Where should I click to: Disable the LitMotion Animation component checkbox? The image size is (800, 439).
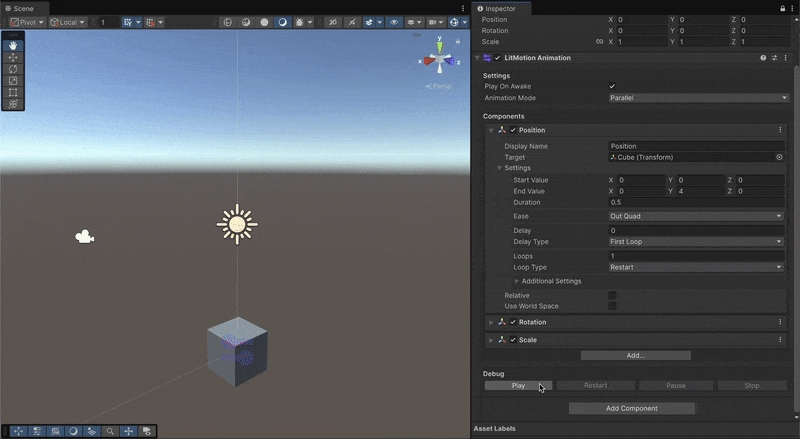[x=497, y=58]
